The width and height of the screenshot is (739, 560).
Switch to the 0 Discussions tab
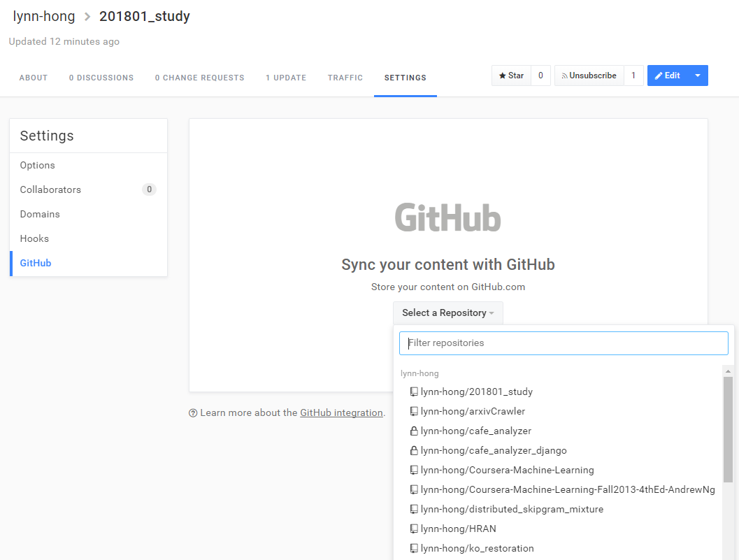click(x=101, y=78)
